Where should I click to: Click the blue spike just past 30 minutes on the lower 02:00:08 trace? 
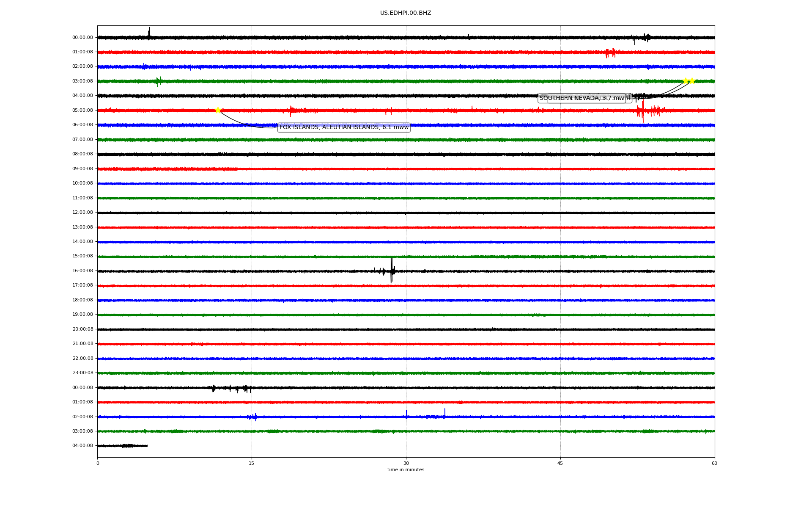tap(406, 414)
